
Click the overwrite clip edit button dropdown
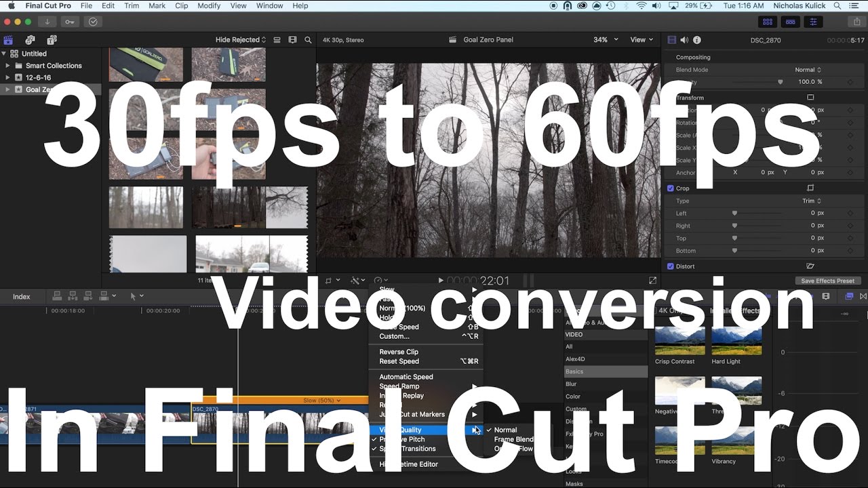coord(107,296)
